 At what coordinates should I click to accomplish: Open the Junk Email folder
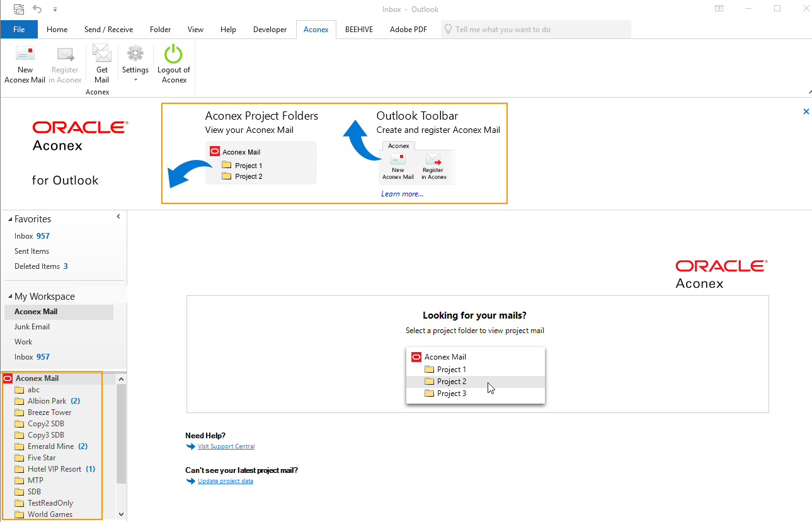[32, 327]
